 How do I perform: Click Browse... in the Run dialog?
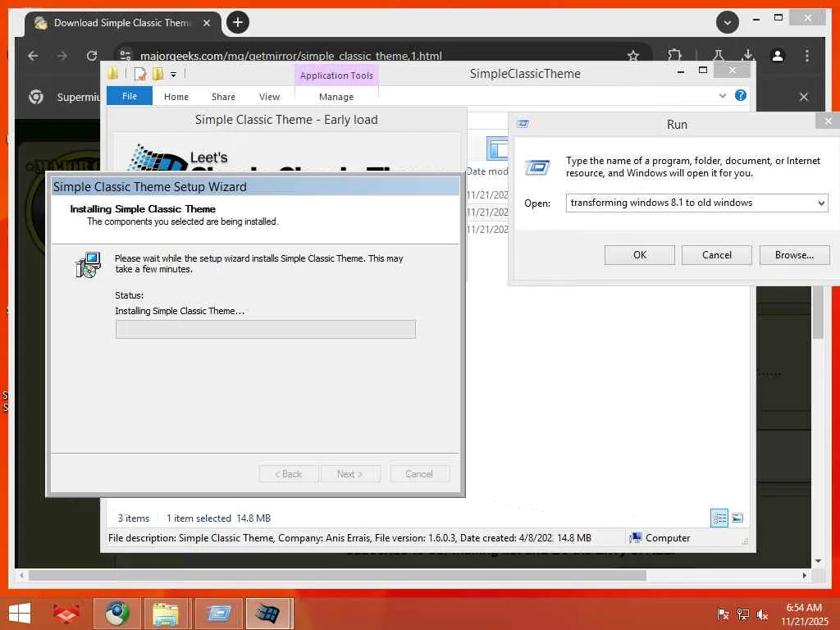coord(794,255)
